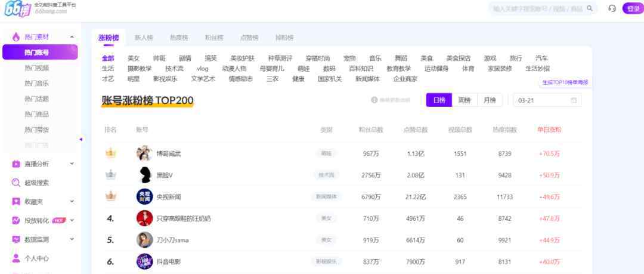The height and width of the screenshot is (274, 644).
Task: Switch to the 粉丝榜 tab
Action: pos(214,38)
